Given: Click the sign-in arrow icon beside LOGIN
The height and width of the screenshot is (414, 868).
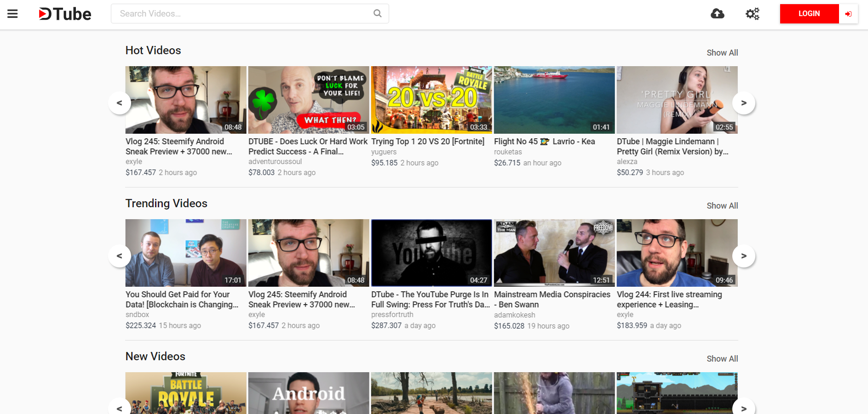Looking at the screenshot, I should (848, 14).
